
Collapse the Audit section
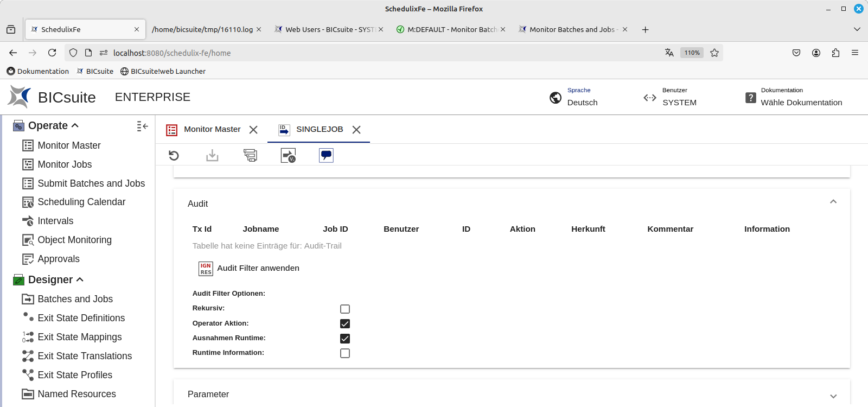click(x=833, y=202)
